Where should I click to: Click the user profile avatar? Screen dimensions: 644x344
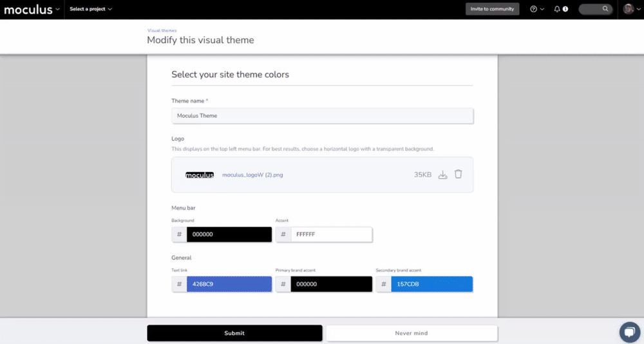[x=628, y=9]
